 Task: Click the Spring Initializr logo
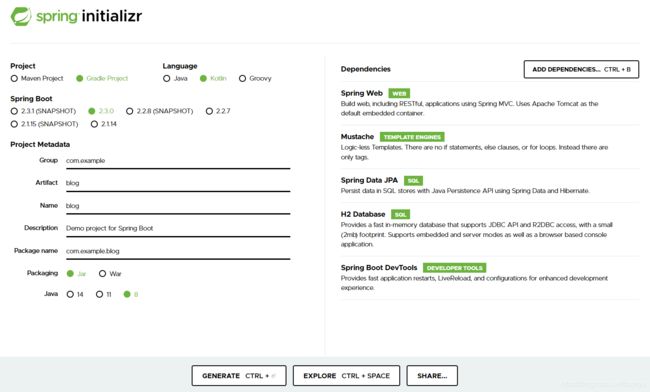(x=76, y=17)
